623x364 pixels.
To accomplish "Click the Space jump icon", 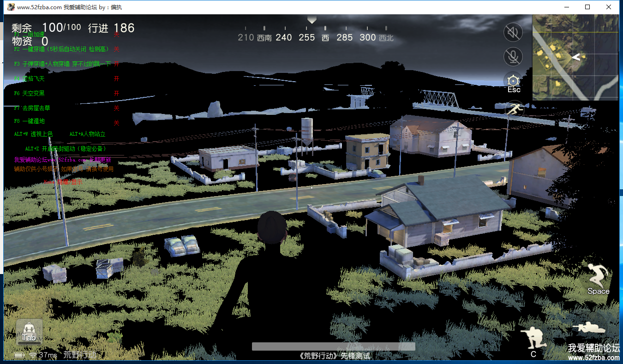I will pyautogui.click(x=599, y=279).
